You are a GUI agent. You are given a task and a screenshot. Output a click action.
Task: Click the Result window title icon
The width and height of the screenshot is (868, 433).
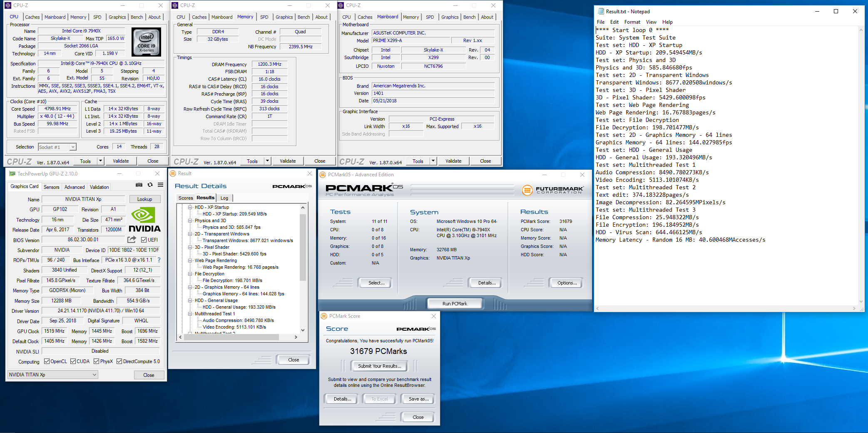coord(173,173)
